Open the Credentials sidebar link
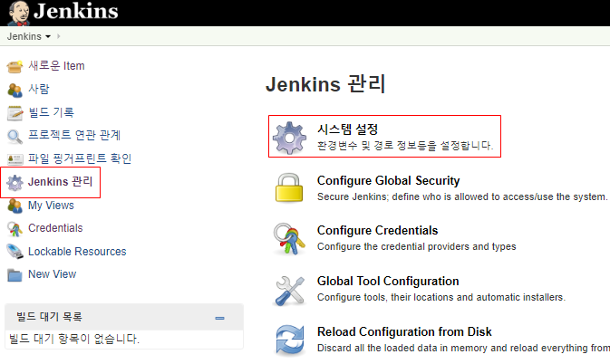Image resolution: width=610 pixels, height=364 pixels. click(55, 228)
